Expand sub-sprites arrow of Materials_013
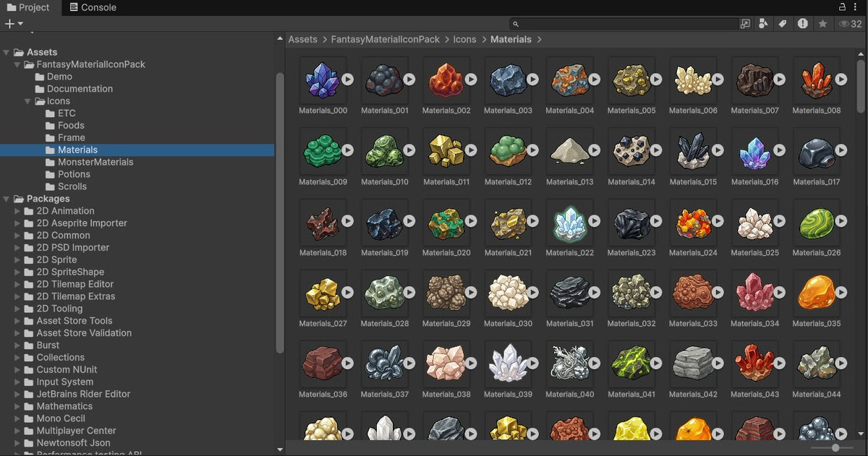Screen dimensions: 868x456 [x=595, y=150]
